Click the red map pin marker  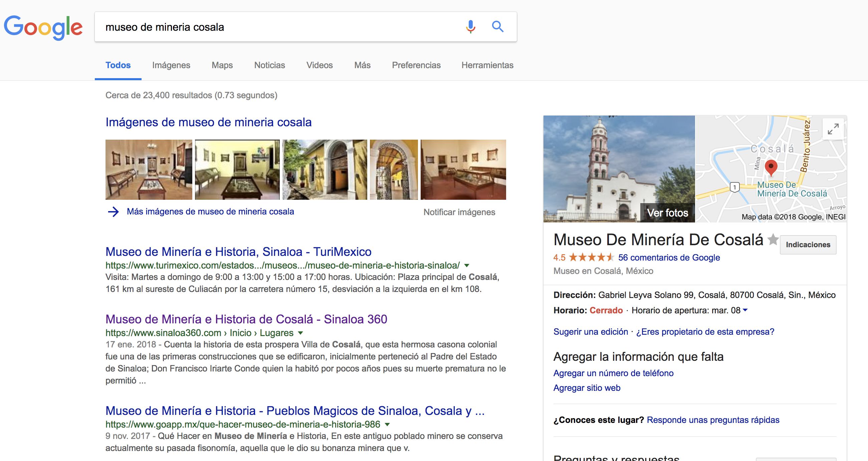(x=771, y=168)
